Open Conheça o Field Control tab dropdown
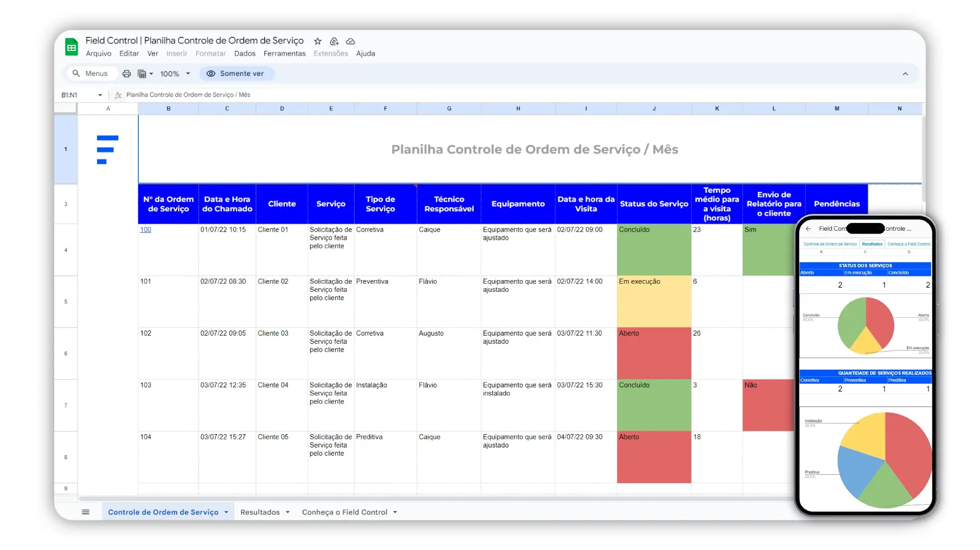This screenshot has height=550, width=980. (x=395, y=512)
